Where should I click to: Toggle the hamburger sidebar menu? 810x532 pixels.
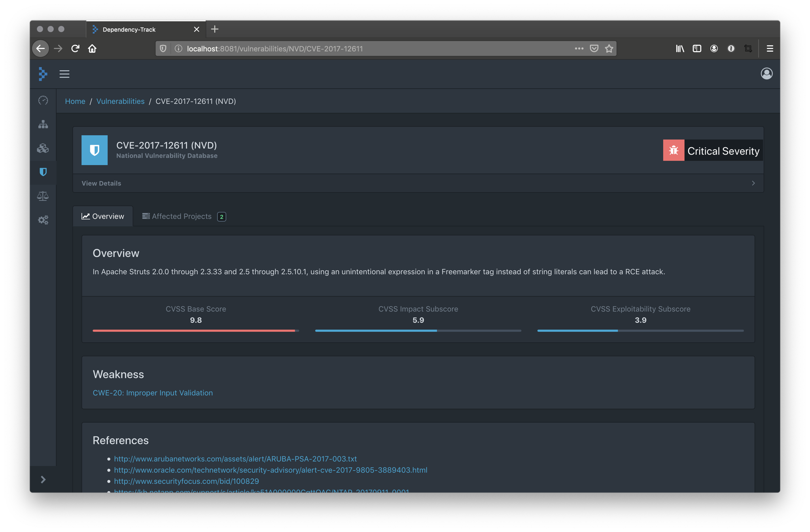(x=64, y=74)
